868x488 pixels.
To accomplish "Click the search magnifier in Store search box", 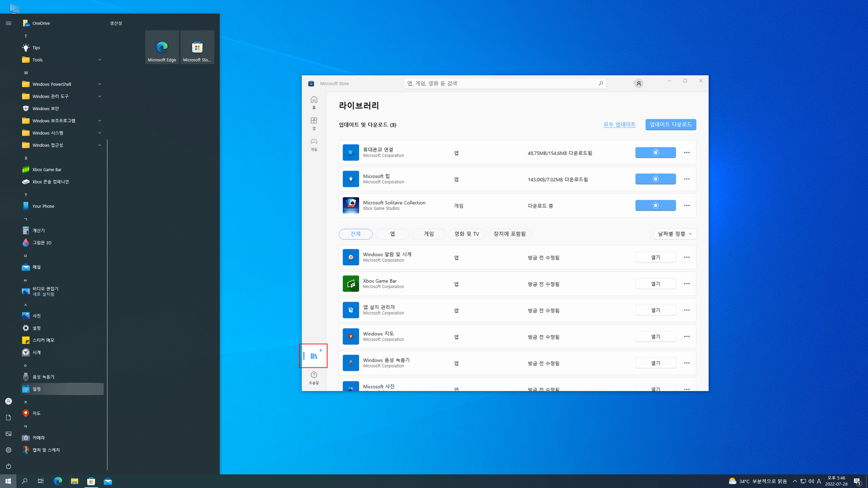I will pos(601,83).
